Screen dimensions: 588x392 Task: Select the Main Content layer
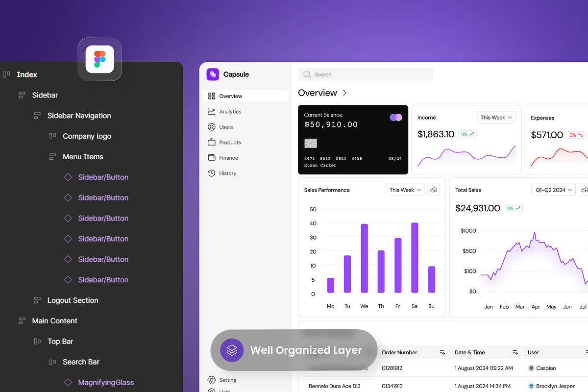pyautogui.click(x=54, y=321)
